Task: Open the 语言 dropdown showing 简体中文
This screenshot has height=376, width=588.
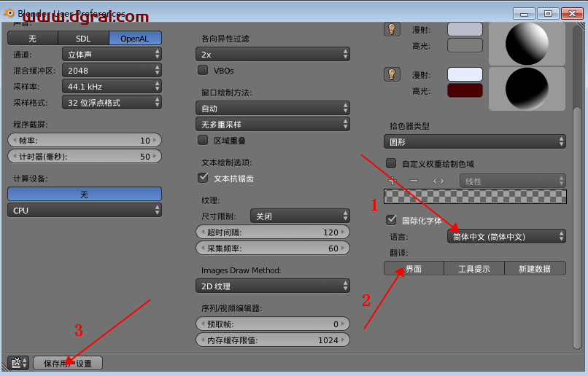Action: click(x=506, y=236)
